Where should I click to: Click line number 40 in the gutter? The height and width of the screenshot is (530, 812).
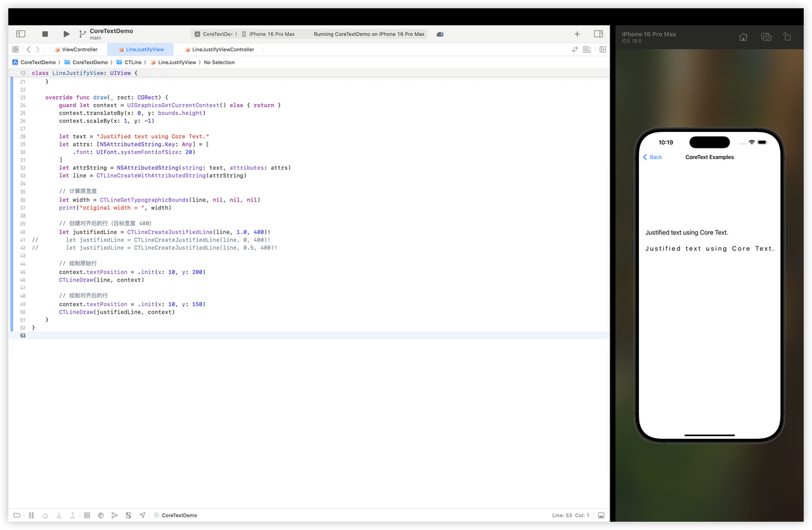coord(23,232)
